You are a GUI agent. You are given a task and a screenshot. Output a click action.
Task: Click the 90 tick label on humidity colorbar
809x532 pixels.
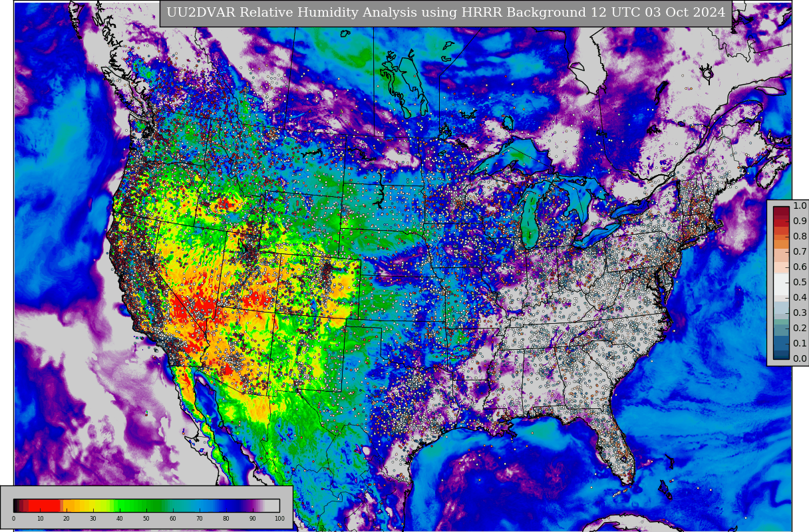253,519
